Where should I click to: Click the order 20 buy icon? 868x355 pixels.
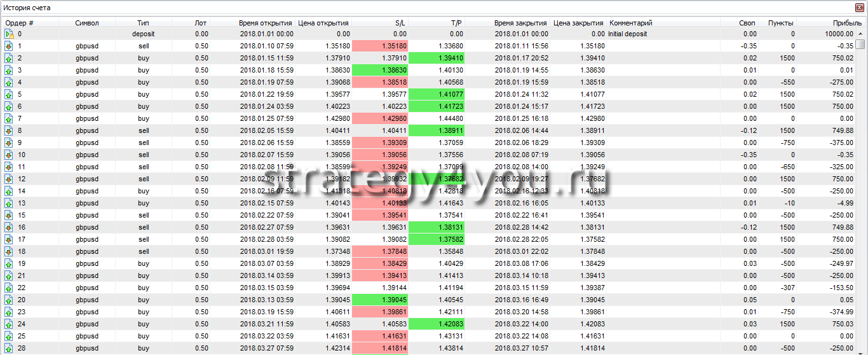(x=9, y=300)
